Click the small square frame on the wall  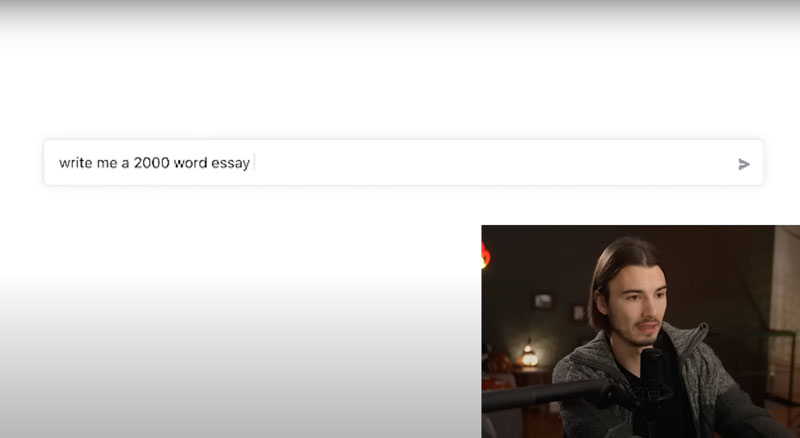point(579,313)
